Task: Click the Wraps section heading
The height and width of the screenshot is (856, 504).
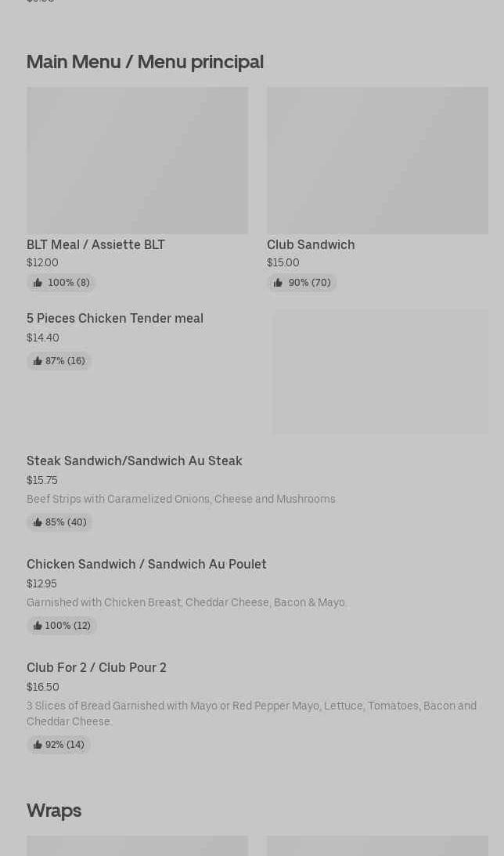Action: point(54,811)
